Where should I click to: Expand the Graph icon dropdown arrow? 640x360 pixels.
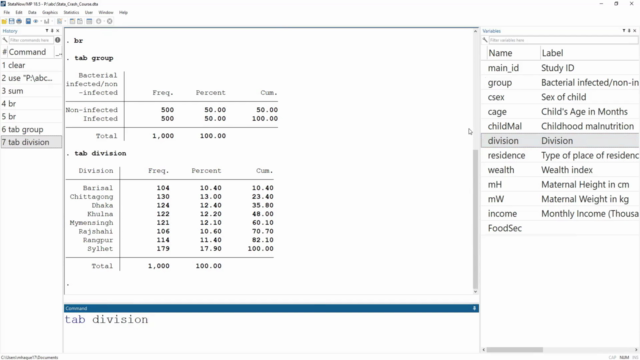pos(52,21)
